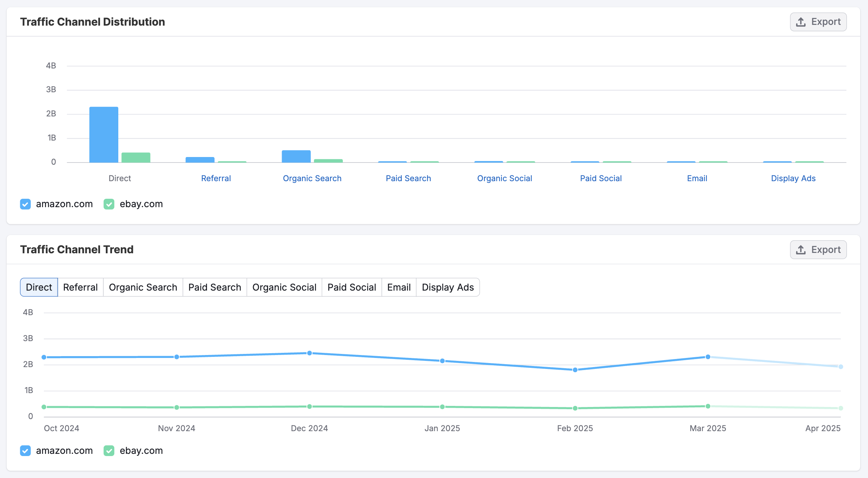Viewport: 868px width, 478px height.
Task: Click the Display Ads axis link
Action: 793,178
